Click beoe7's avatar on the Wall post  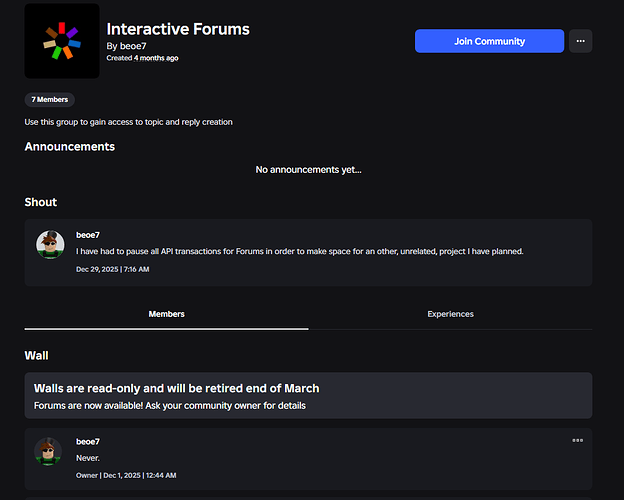pyautogui.click(x=48, y=451)
